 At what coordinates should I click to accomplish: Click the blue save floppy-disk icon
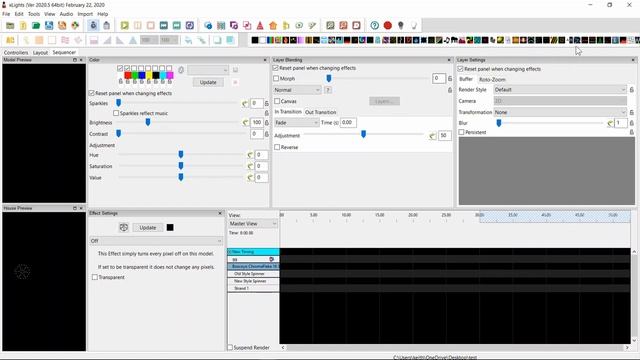[x=49, y=26]
